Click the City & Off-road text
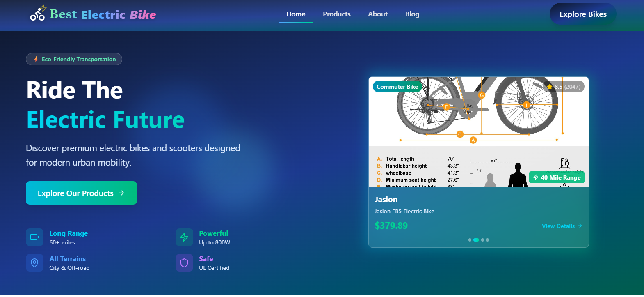The height and width of the screenshot is (297, 644). pos(69,268)
